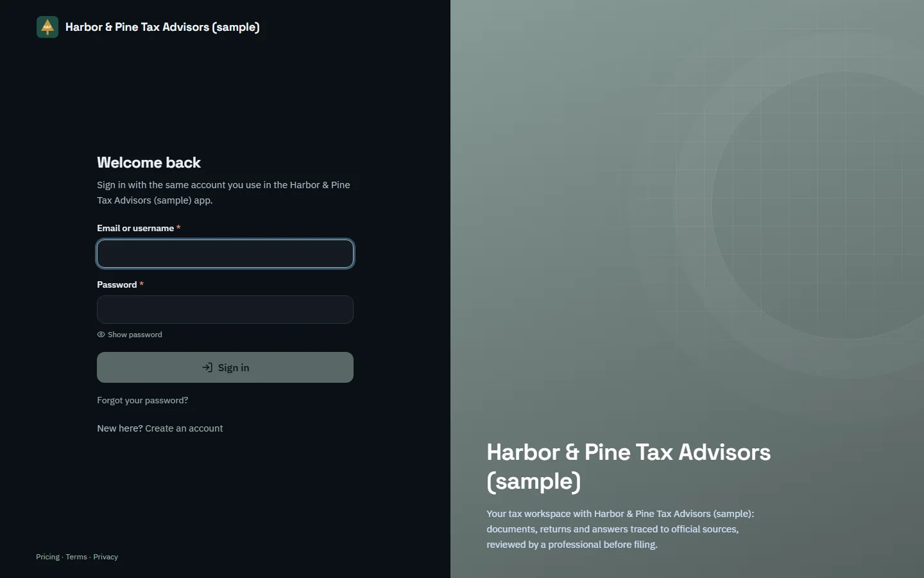Follow the Create an account link
Image resolution: width=924 pixels, height=578 pixels.
coord(184,428)
